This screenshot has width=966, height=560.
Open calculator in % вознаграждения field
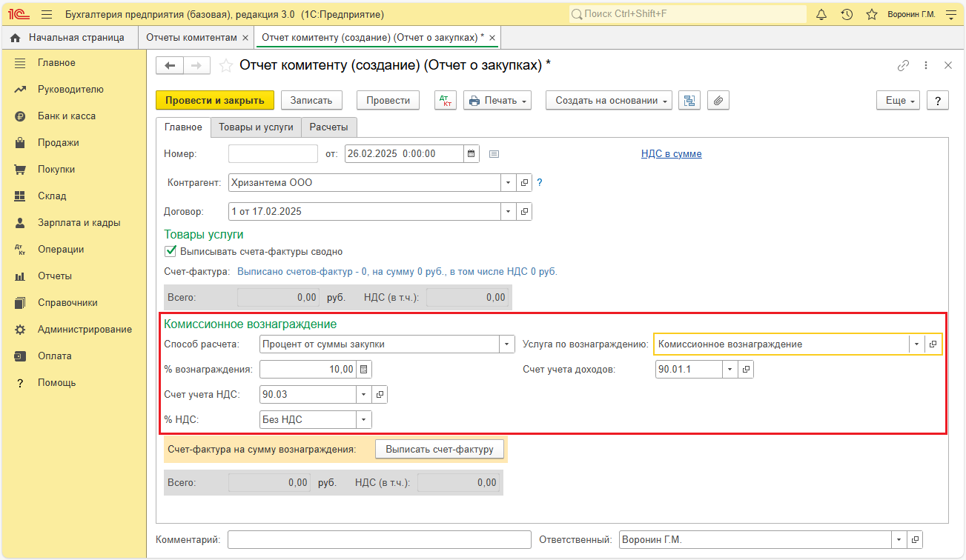pos(363,369)
